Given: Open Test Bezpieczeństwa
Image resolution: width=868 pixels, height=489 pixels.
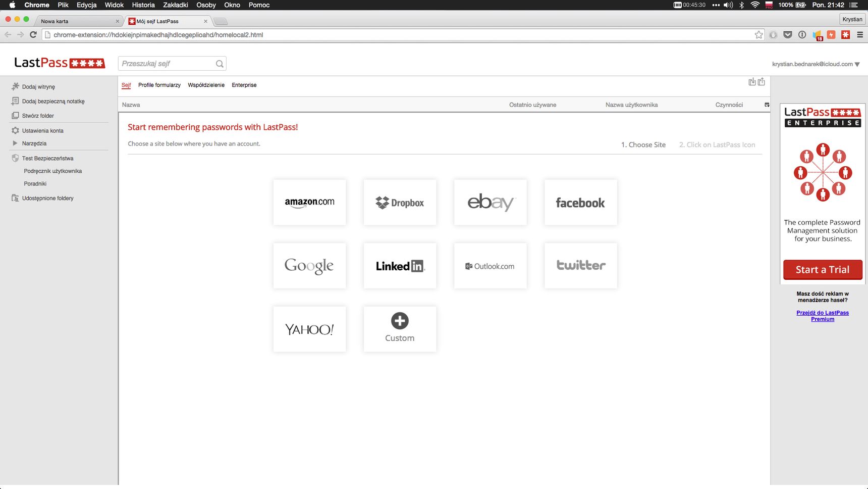Looking at the screenshot, I should click(47, 158).
